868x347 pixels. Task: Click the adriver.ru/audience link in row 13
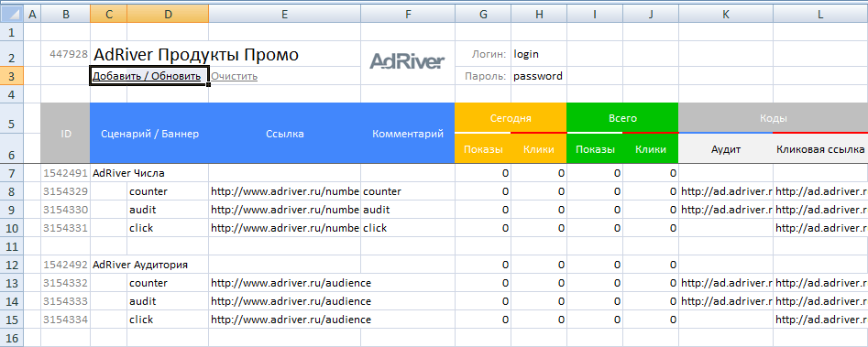pos(291,283)
